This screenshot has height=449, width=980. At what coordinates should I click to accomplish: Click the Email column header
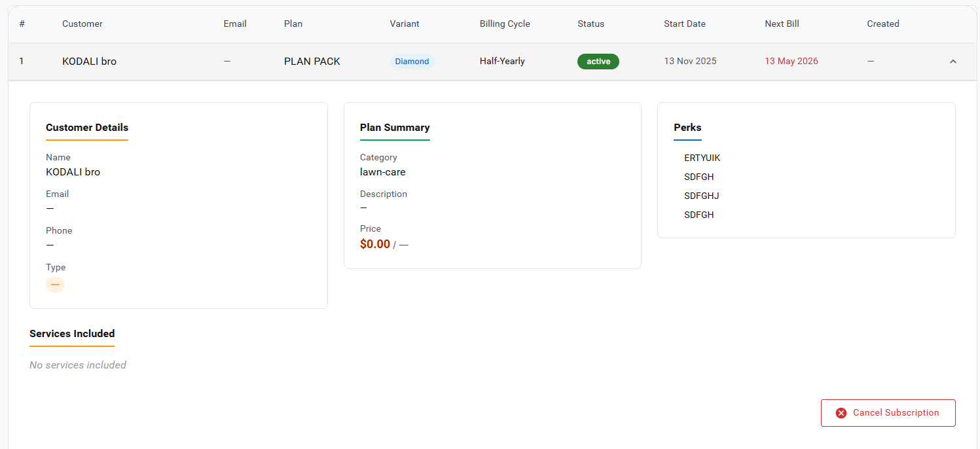pos(235,24)
